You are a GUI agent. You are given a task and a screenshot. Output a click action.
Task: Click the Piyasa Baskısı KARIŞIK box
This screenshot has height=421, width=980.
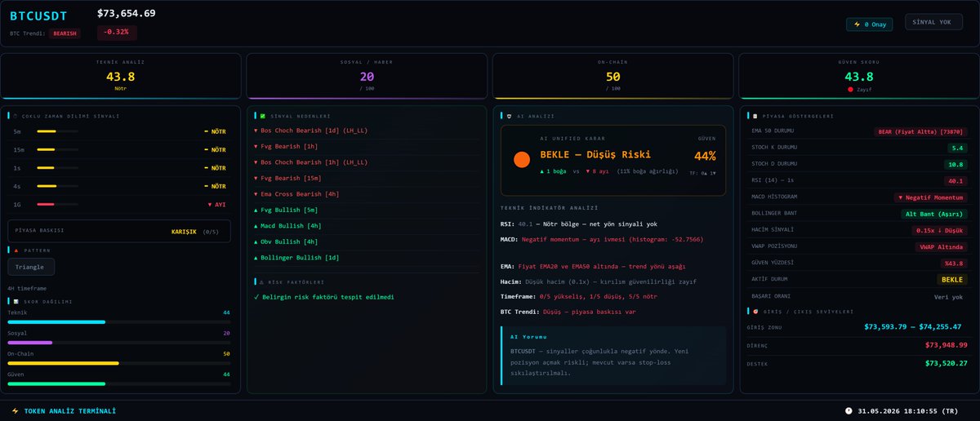119,231
